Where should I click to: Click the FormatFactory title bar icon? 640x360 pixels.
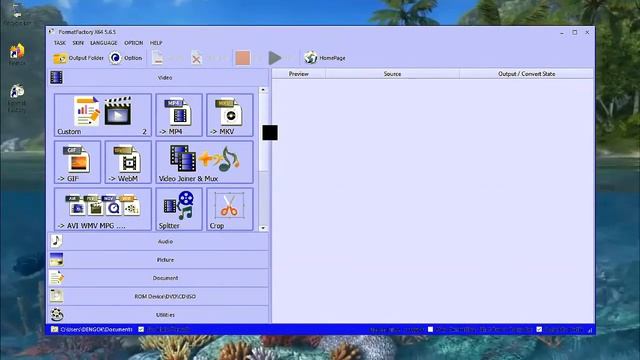pos(51,31)
